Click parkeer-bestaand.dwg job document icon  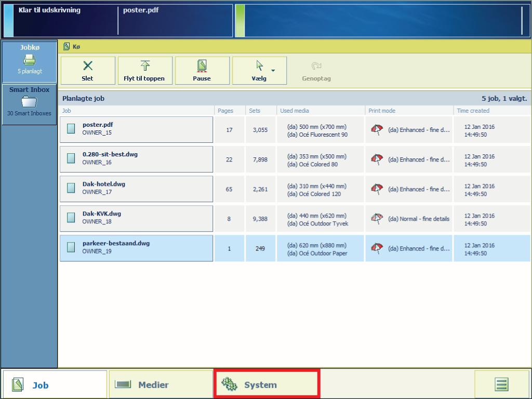pyautogui.click(x=71, y=247)
